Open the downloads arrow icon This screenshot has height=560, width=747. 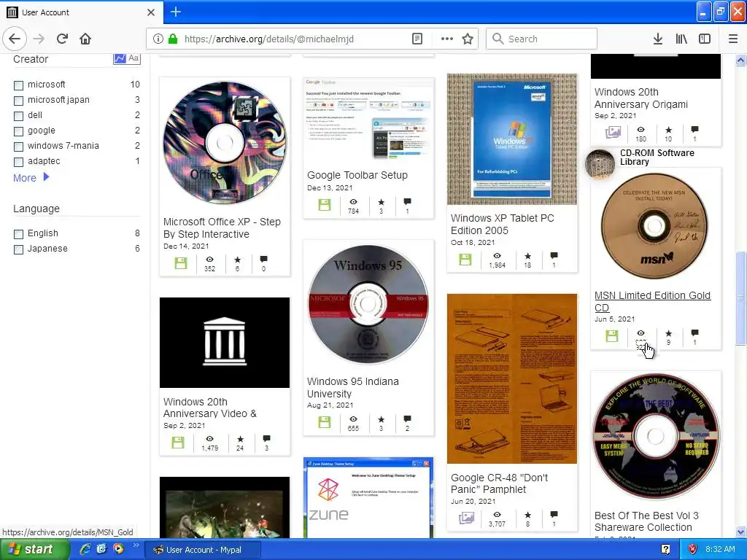(658, 39)
